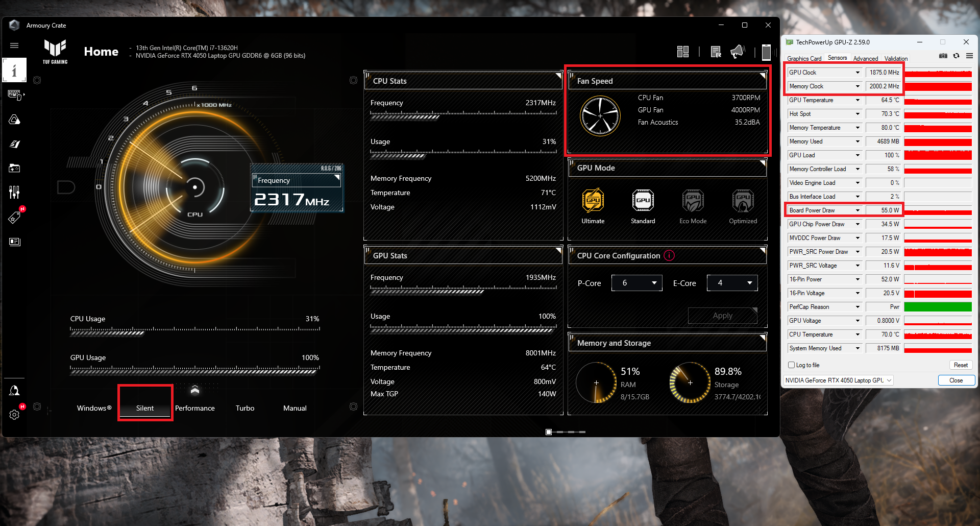
Task: Open the Featured deals tag icon
Action: click(14, 217)
